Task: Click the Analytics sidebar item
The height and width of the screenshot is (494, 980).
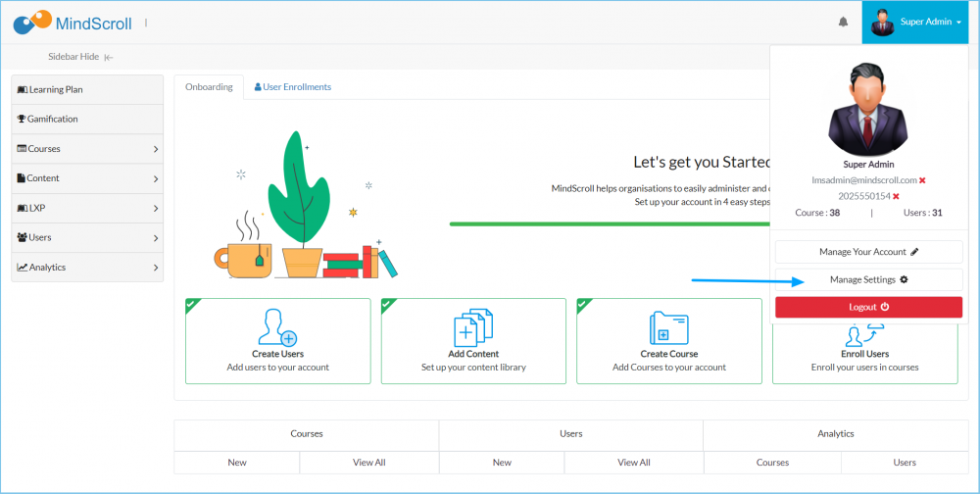Action: 87,267
